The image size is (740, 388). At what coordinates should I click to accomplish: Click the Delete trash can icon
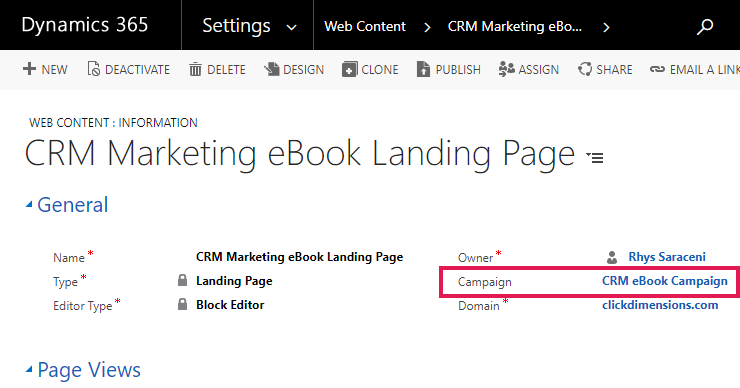pos(195,69)
